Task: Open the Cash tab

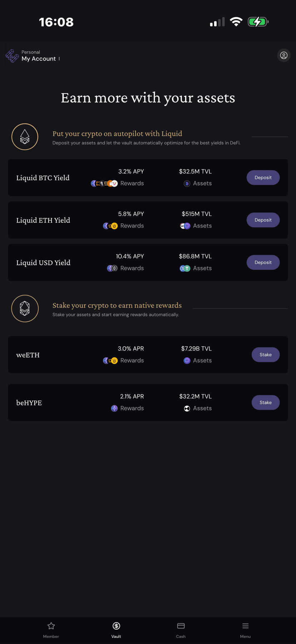Action: (x=181, y=629)
